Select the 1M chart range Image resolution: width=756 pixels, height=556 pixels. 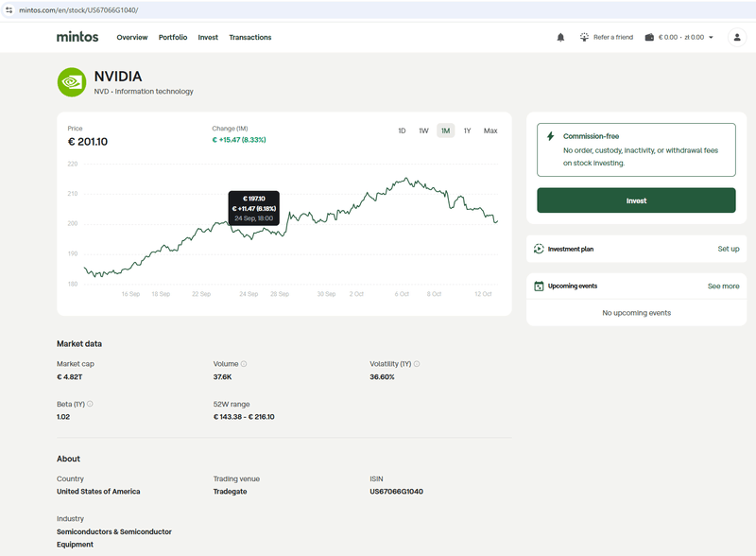coord(445,130)
